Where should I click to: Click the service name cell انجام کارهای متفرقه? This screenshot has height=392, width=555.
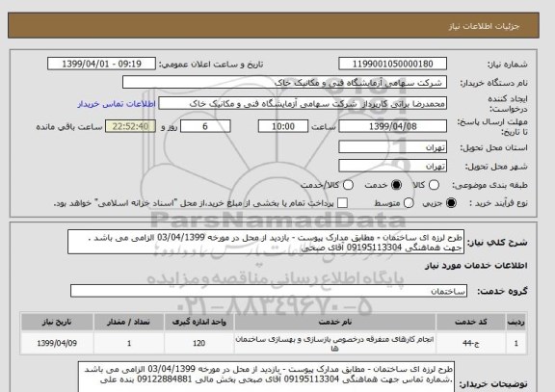(335, 343)
